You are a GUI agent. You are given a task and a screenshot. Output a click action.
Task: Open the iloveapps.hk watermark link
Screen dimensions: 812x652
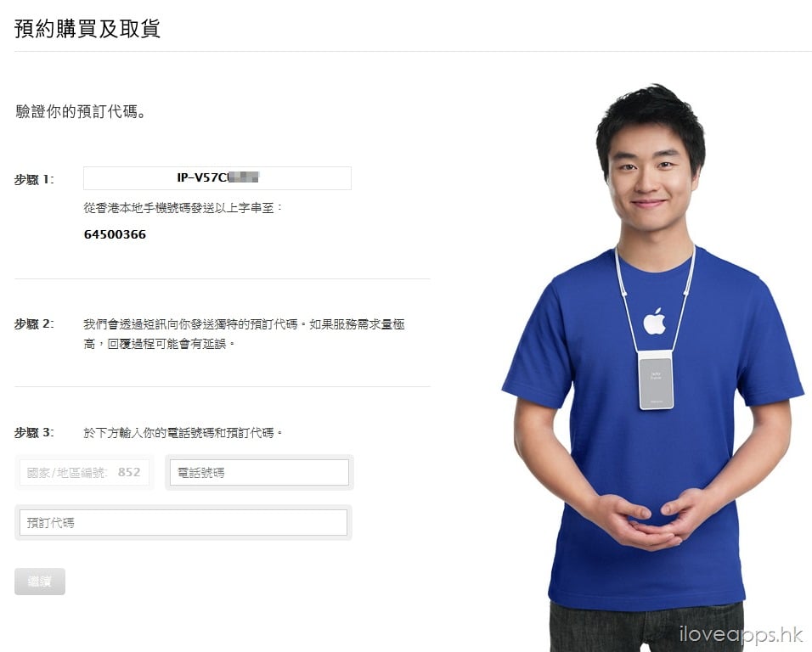click(741, 634)
